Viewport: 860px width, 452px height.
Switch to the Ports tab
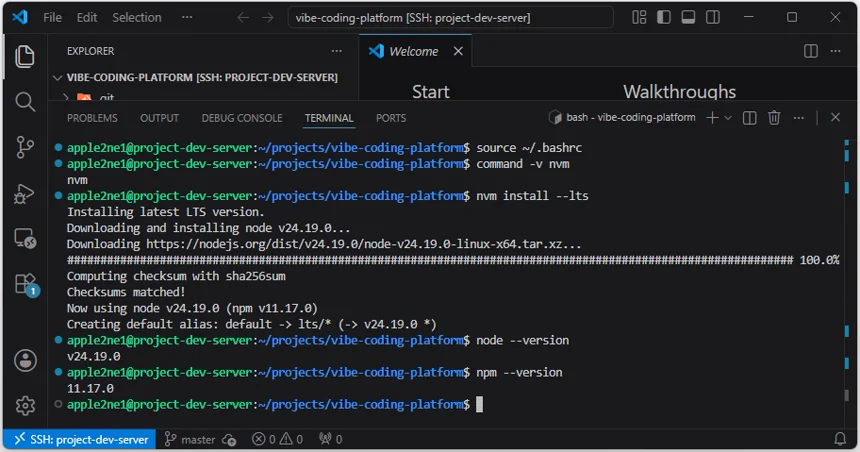[391, 118]
